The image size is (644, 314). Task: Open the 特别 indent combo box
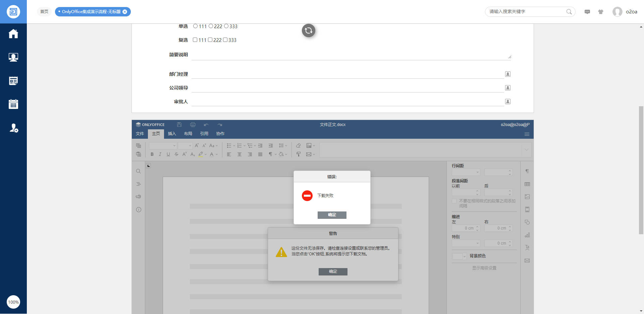pos(466,243)
